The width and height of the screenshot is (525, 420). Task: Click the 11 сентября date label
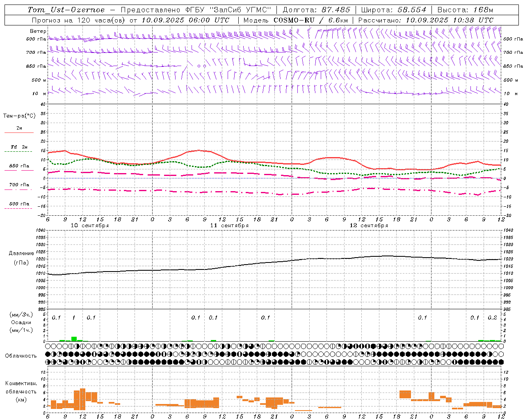pyautogui.click(x=229, y=225)
